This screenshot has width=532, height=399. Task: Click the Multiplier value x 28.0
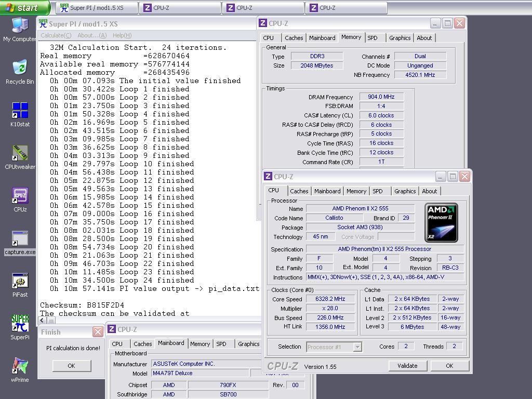coord(330,309)
